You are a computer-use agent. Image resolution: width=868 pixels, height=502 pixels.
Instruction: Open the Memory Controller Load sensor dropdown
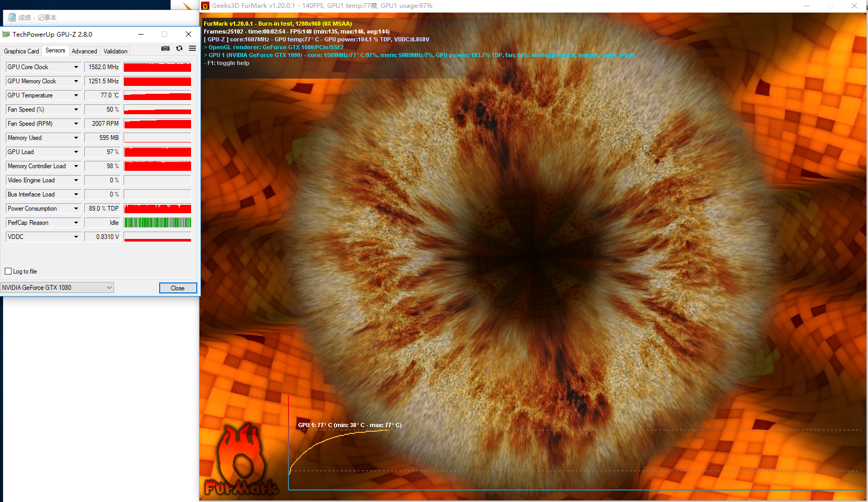click(76, 166)
